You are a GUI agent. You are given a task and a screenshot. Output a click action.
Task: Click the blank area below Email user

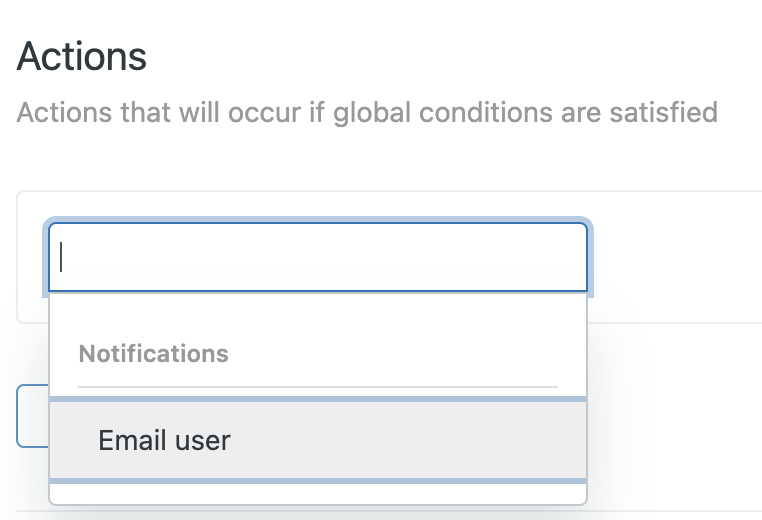pos(318,493)
